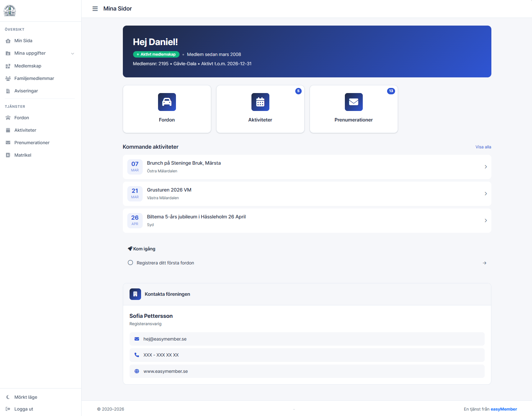The height and width of the screenshot is (416, 532).
Task: Toggle Mörkt läge dark mode
Action: 26,397
